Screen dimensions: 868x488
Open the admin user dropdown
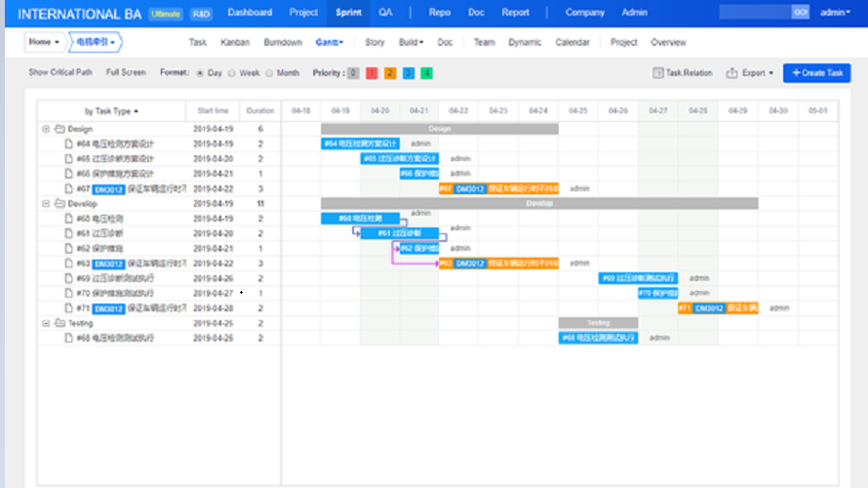pyautogui.click(x=836, y=13)
